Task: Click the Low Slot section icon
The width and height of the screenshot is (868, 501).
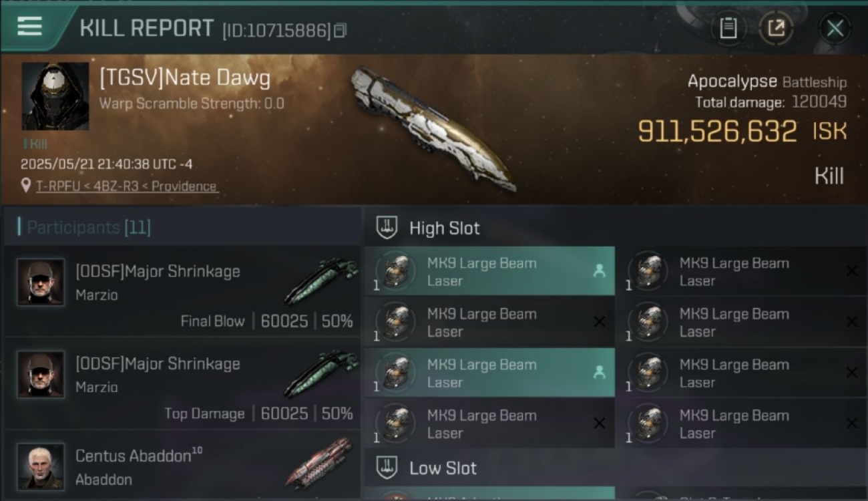Action: [x=387, y=468]
